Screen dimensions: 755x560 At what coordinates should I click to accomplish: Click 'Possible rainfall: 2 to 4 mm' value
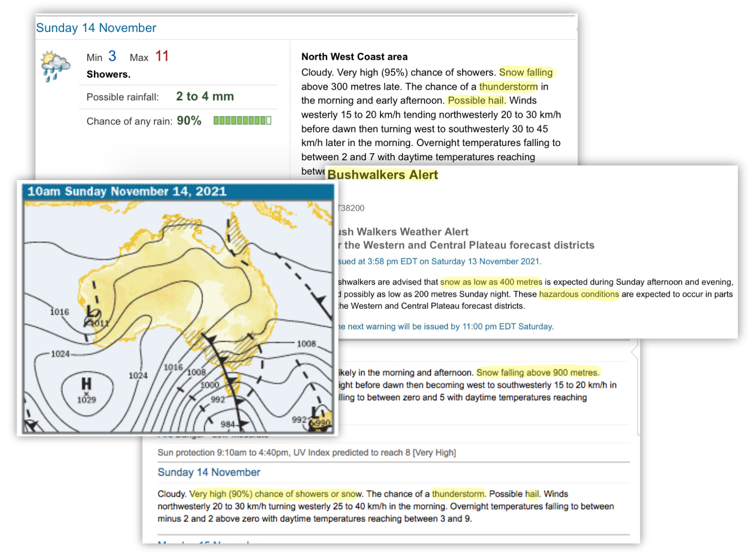click(205, 96)
